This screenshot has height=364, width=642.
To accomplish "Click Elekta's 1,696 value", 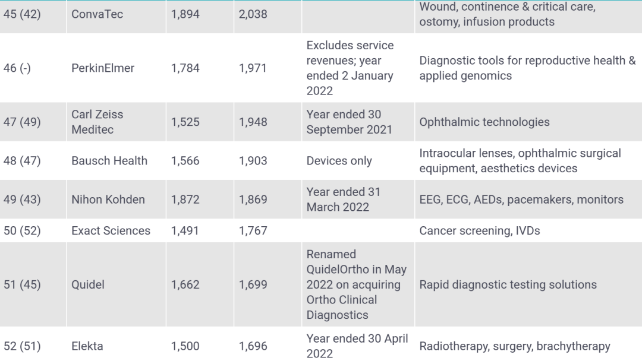I will click(x=253, y=346).
